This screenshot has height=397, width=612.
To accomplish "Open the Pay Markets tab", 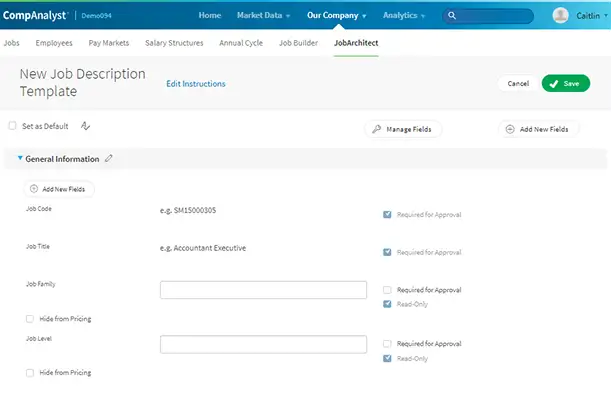I will [109, 43].
